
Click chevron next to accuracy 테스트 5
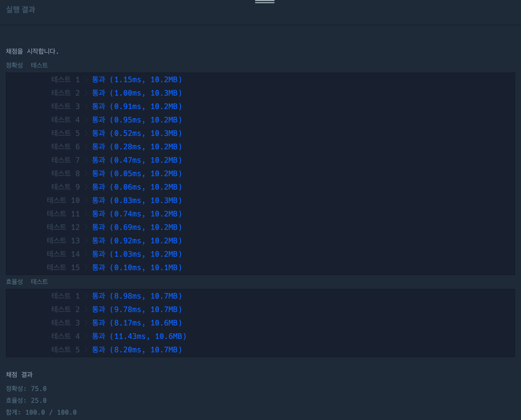pyautogui.click(x=86, y=133)
